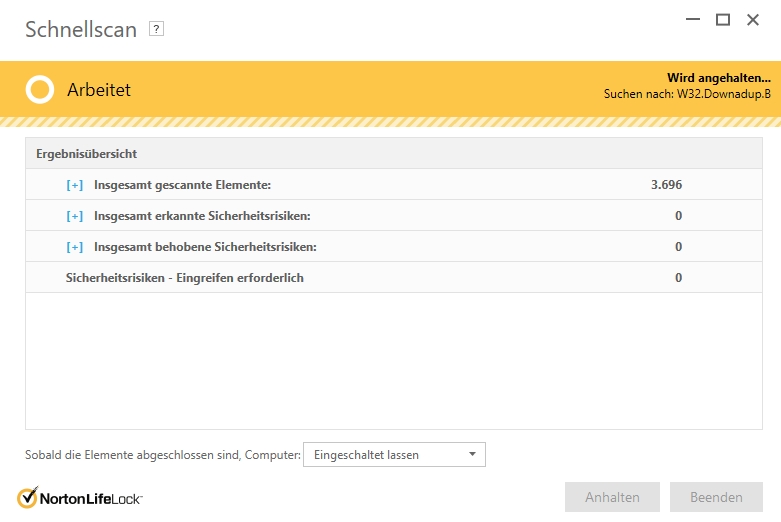Viewport: 781px width, 522px height.
Task: Expand Insgesamt behobene Sicherheitsrisiken details
Action: click(x=75, y=247)
